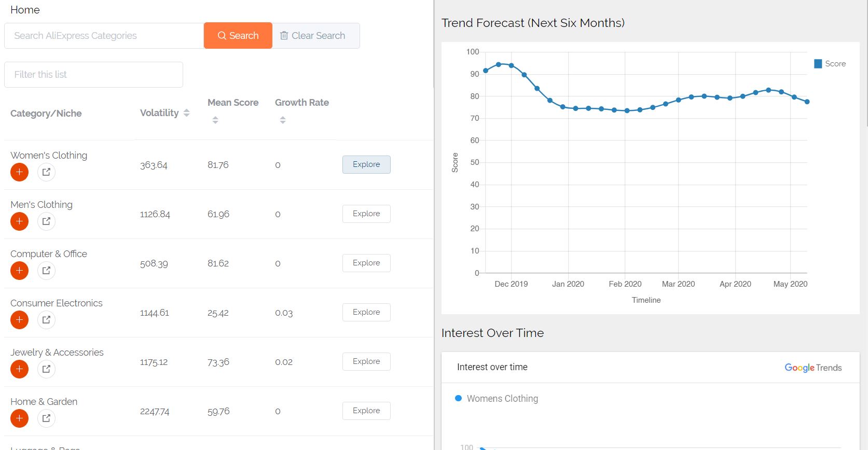Add Computer & Office with plus icon

point(19,271)
